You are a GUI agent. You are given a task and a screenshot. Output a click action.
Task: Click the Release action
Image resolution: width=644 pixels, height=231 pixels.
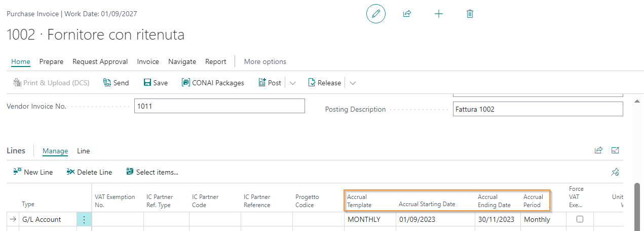pos(325,83)
